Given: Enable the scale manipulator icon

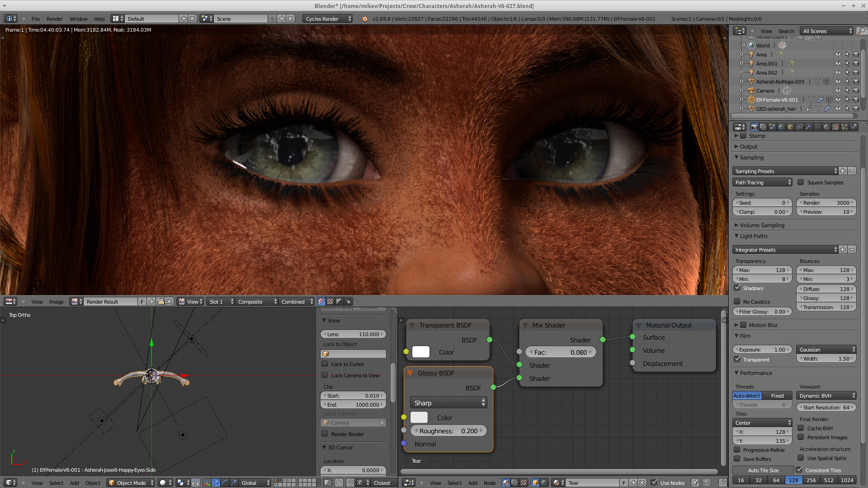Looking at the screenshot, I should (x=234, y=483).
